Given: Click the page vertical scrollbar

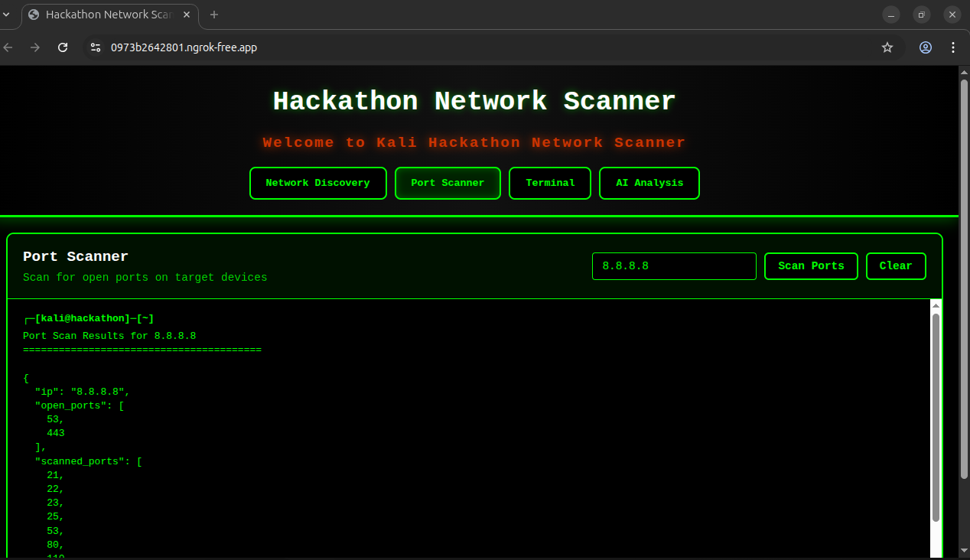Looking at the screenshot, I should 964,278.
